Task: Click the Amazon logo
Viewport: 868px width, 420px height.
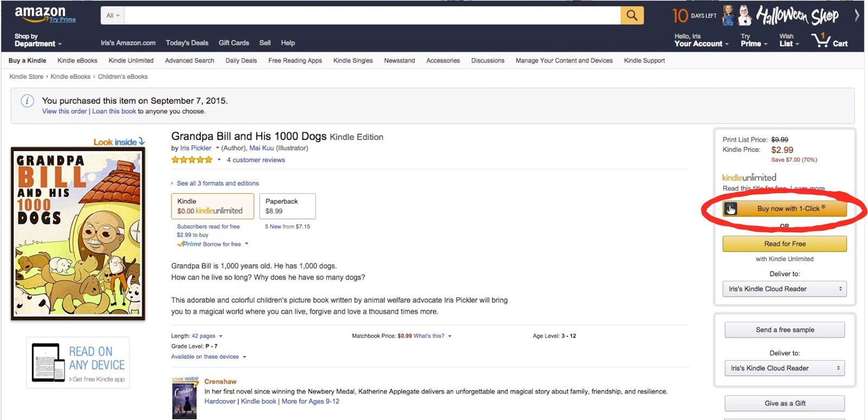Action: (x=40, y=13)
